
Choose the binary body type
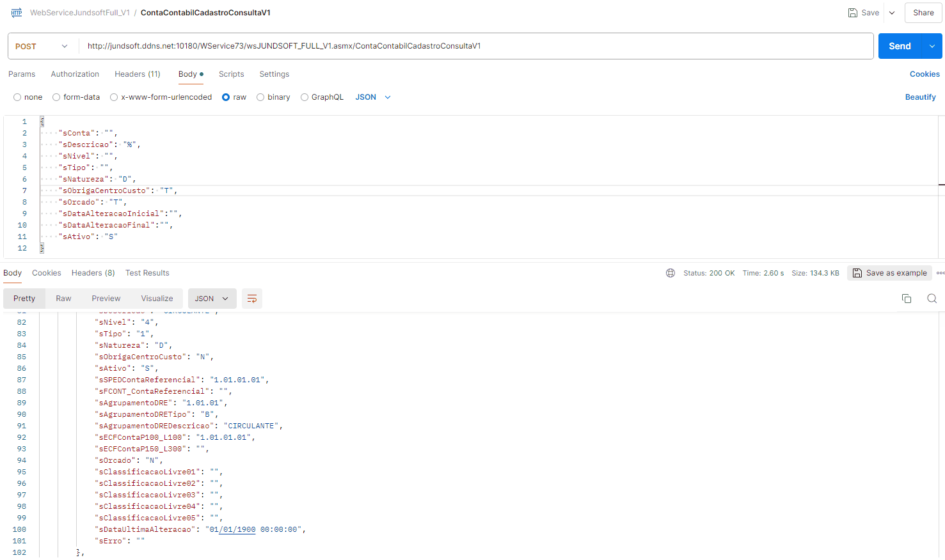(x=260, y=97)
